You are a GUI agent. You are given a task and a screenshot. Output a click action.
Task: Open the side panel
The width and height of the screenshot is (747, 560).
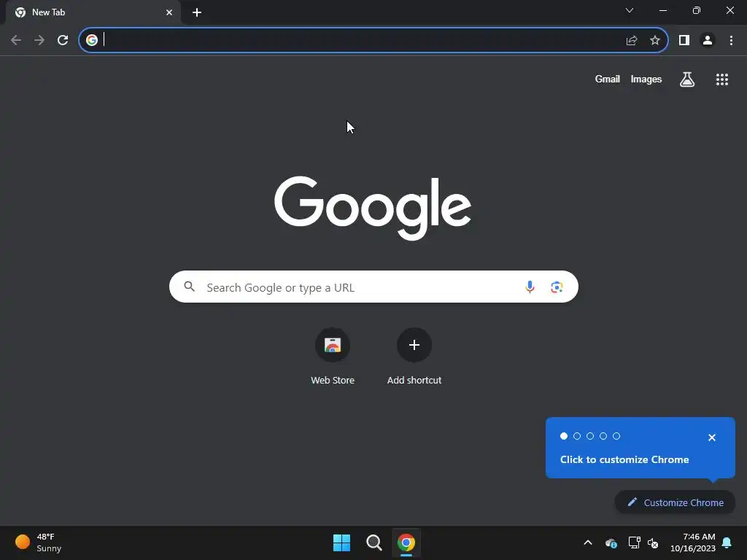[x=684, y=40]
